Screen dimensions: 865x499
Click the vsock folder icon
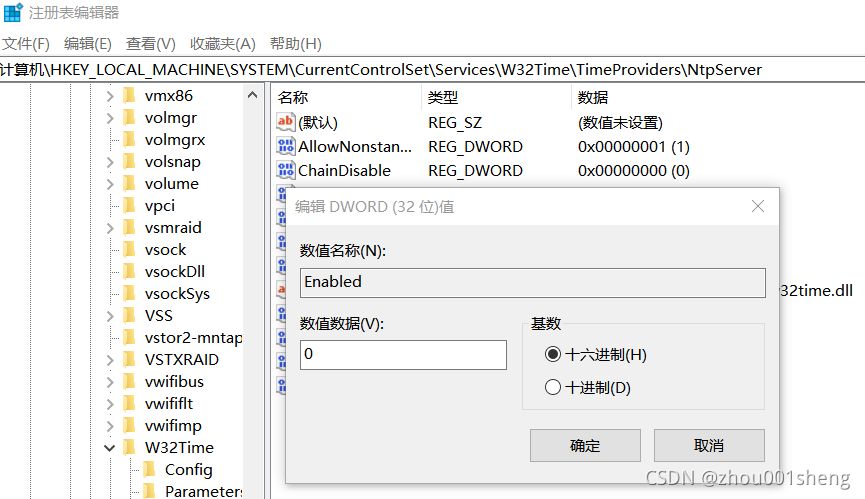pos(130,249)
